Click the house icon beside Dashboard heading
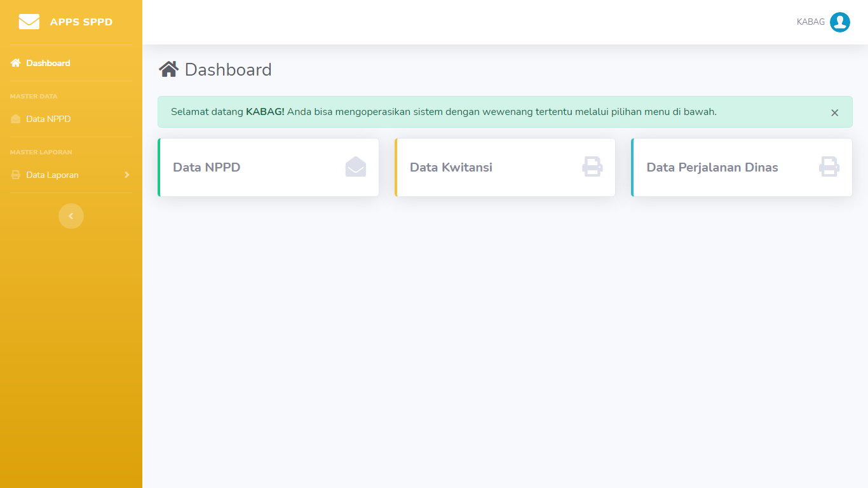868x488 pixels. point(168,69)
